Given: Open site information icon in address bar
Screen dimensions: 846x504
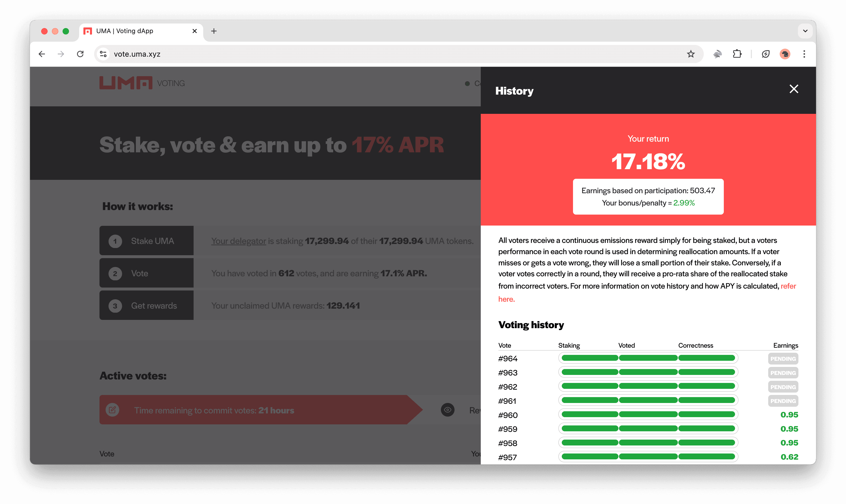Looking at the screenshot, I should (103, 54).
